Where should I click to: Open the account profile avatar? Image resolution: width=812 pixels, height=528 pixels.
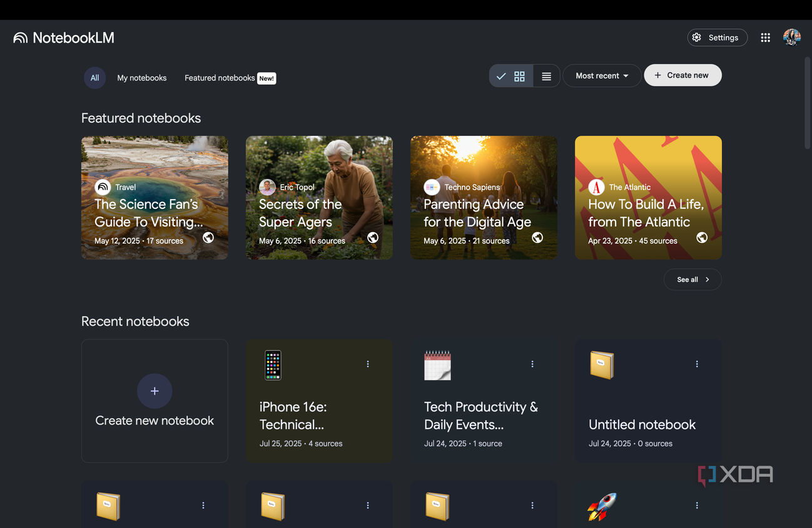(792, 38)
